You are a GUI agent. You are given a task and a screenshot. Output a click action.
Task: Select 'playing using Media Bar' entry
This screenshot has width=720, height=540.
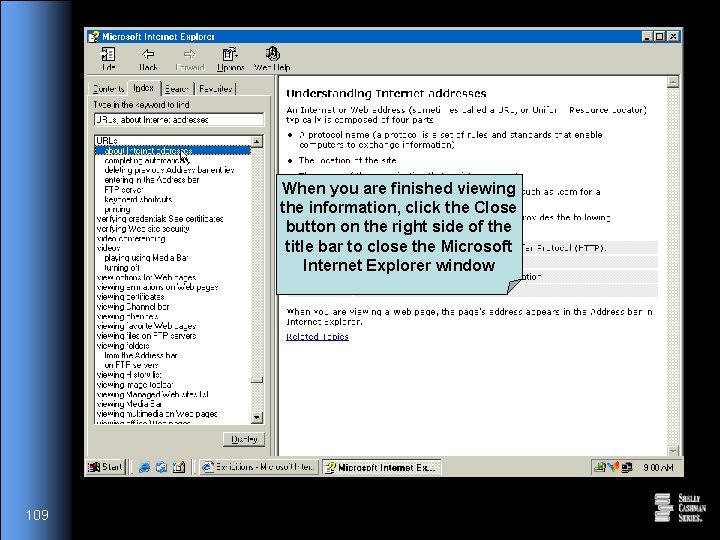[x=146, y=258]
